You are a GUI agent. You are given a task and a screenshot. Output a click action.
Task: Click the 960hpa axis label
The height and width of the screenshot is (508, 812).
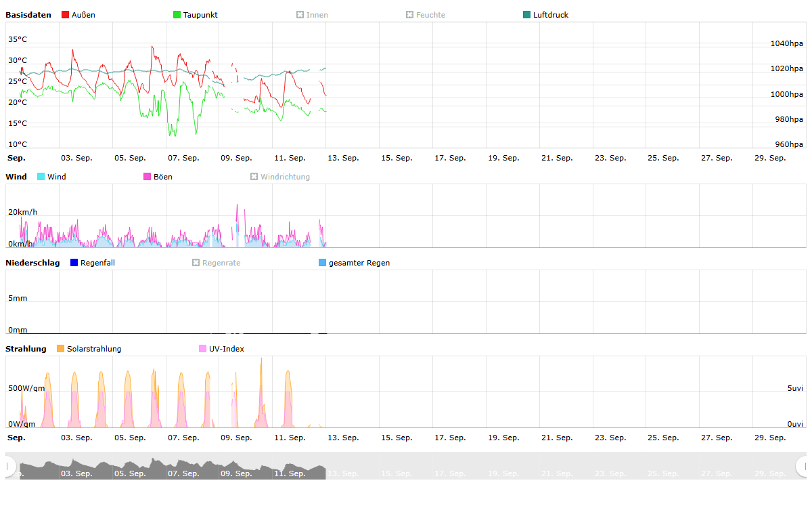tap(789, 144)
